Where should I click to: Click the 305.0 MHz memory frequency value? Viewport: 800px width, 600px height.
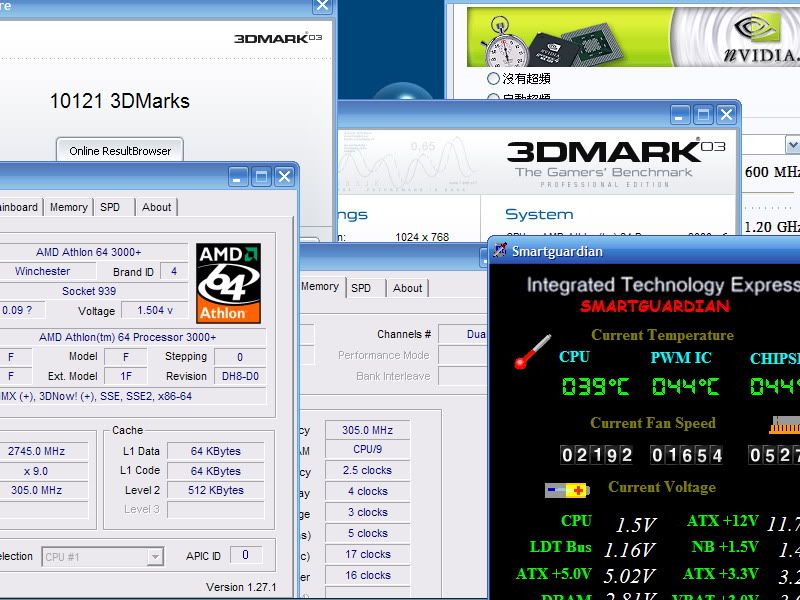click(x=367, y=430)
